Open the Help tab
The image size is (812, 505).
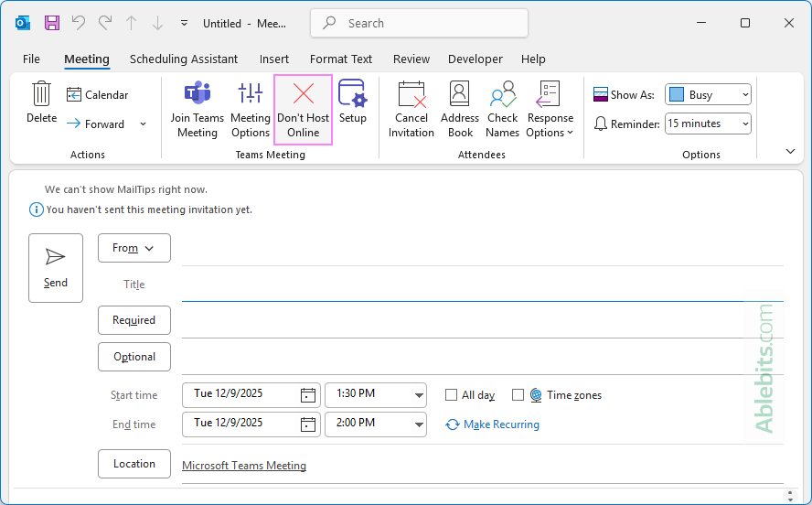533,59
